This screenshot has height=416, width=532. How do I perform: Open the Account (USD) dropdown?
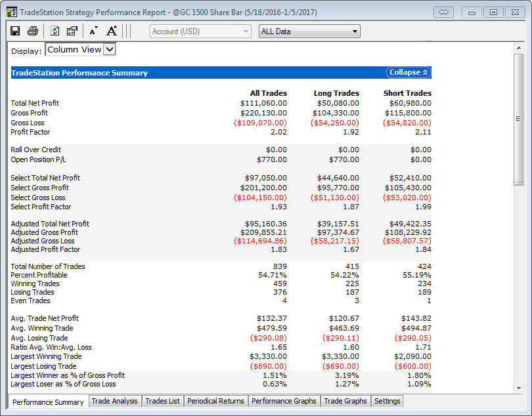click(x=200, y=31)
